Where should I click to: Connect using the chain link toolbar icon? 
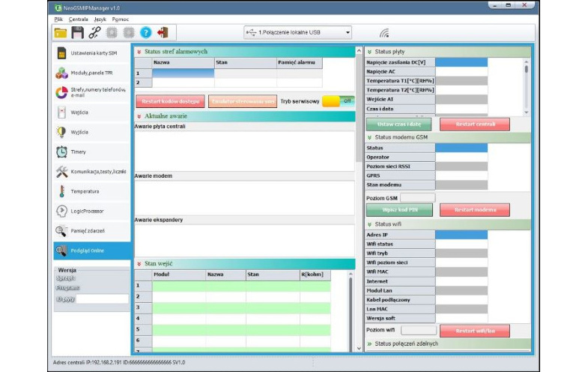pyautogui.click(x=94, y=33)
